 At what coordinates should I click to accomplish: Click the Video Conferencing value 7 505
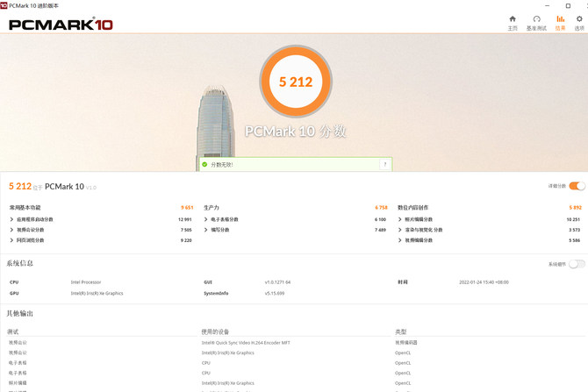click(x=186, y=230)
